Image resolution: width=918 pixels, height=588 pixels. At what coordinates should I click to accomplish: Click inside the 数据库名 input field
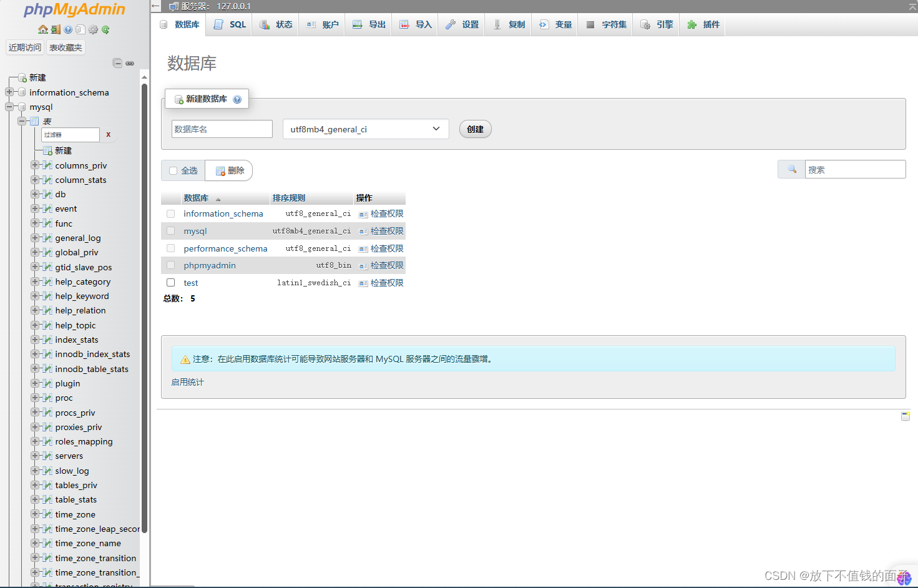(x=221, y=129)
